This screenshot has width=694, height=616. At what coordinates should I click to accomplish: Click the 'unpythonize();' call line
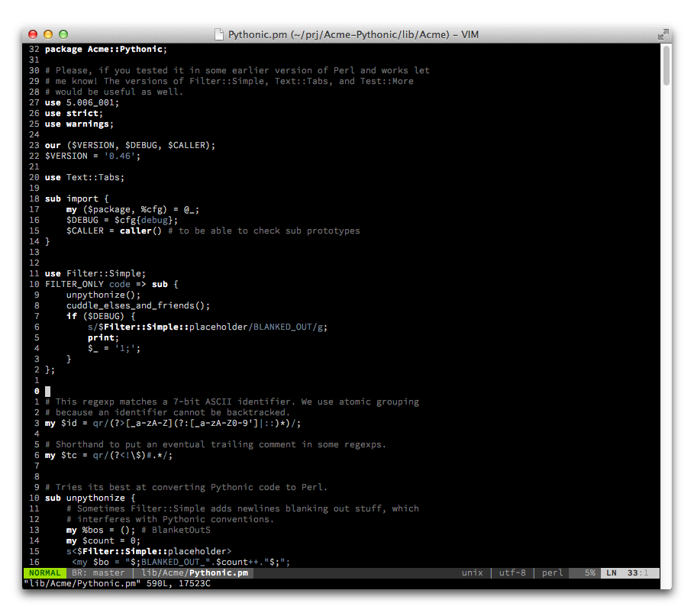click(x=103, y=295)
